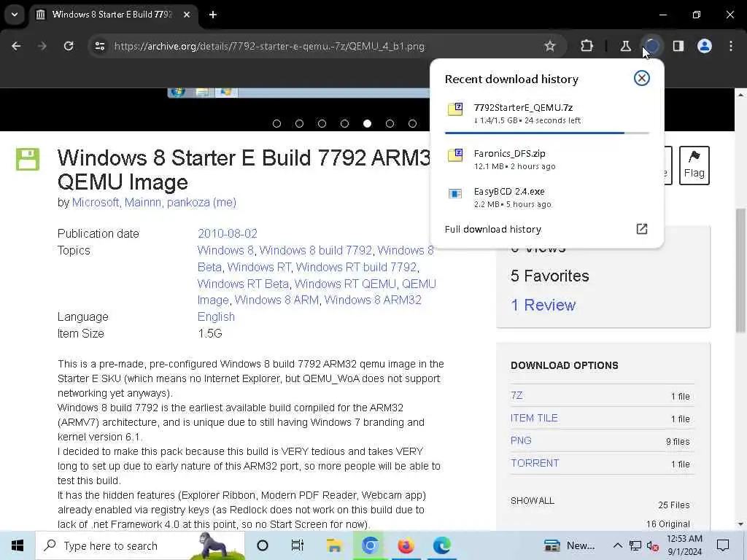
Task: Launch Firefox from the taskbar
Action: pyautogui.click(x=406, y=545)
